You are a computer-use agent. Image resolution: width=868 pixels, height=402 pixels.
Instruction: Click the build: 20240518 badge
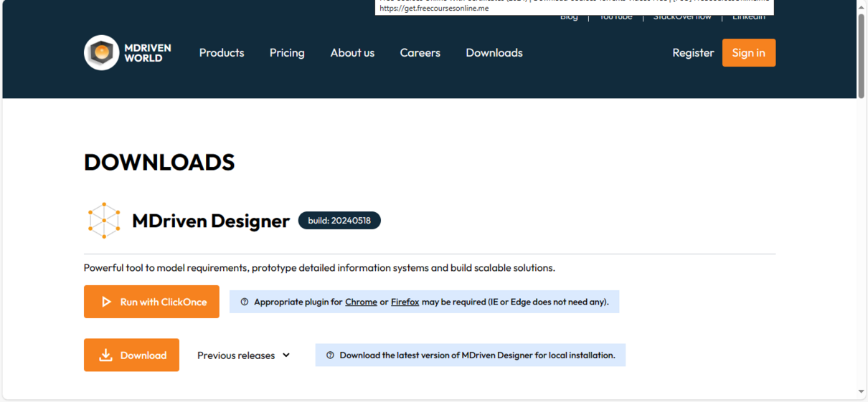point(339,221)
